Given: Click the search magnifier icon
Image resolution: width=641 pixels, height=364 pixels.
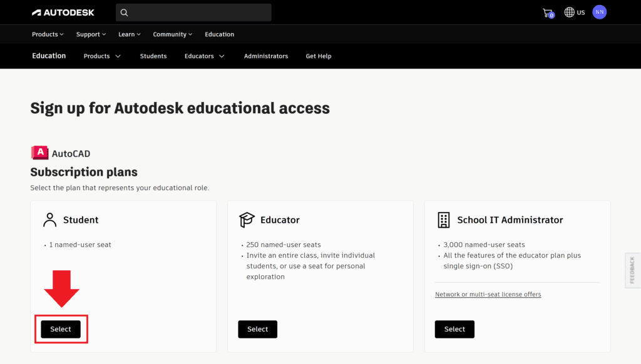Looking at the screenshot, I should pos(124,13).
